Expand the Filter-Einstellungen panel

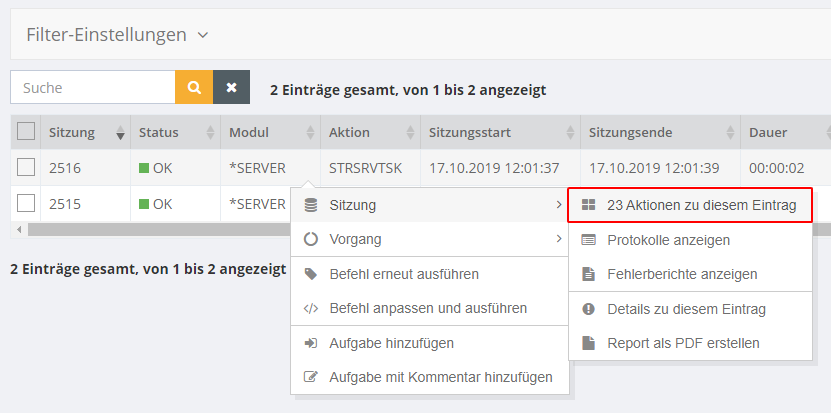(117, 35)
